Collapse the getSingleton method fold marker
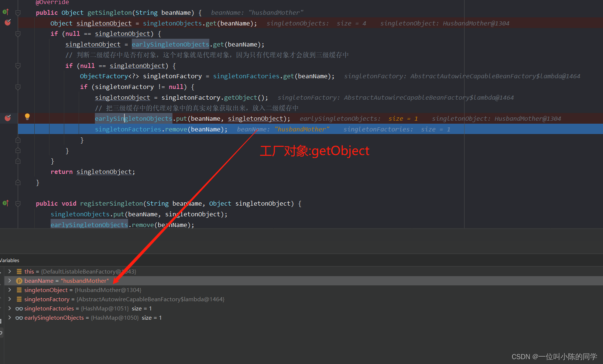This screenshot has height=364, width=603. [x=18, y=13]
